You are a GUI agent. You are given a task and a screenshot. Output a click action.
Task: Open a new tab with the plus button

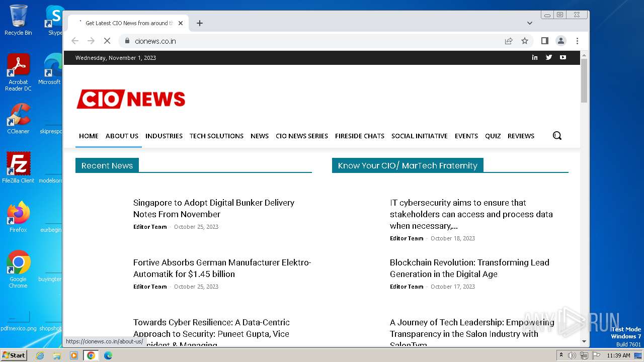tap(200, 23)
